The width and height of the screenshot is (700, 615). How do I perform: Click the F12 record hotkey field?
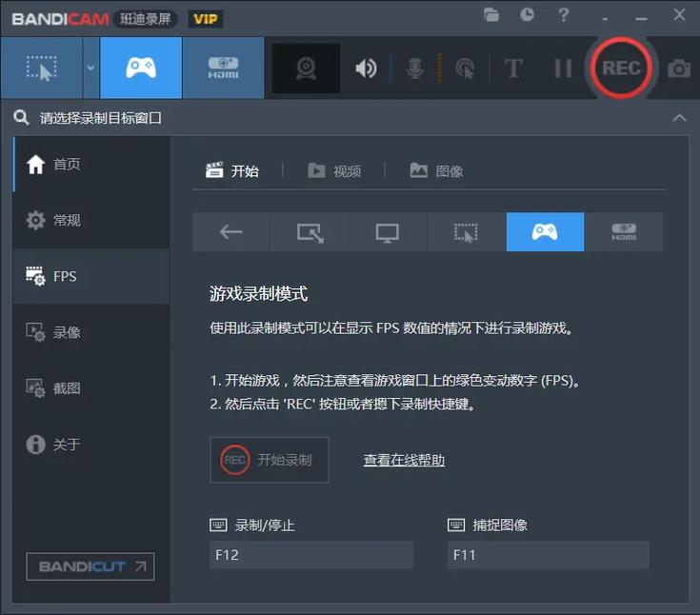point(311,555)
